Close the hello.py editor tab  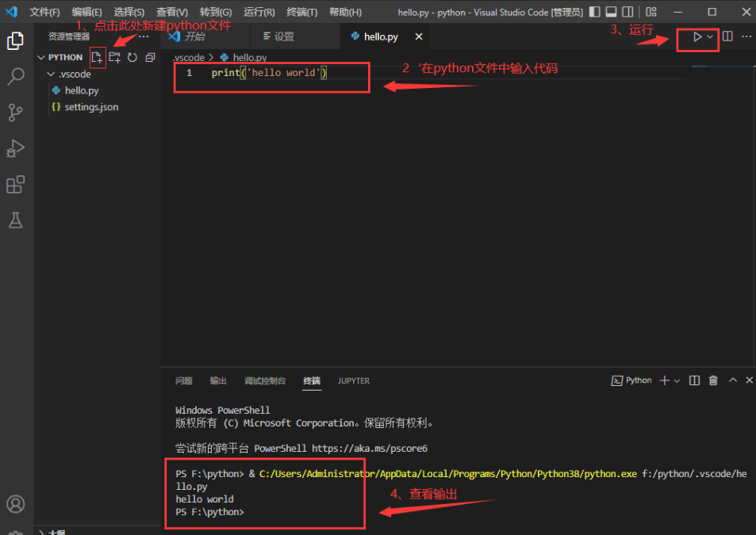[x=419, y=36]
